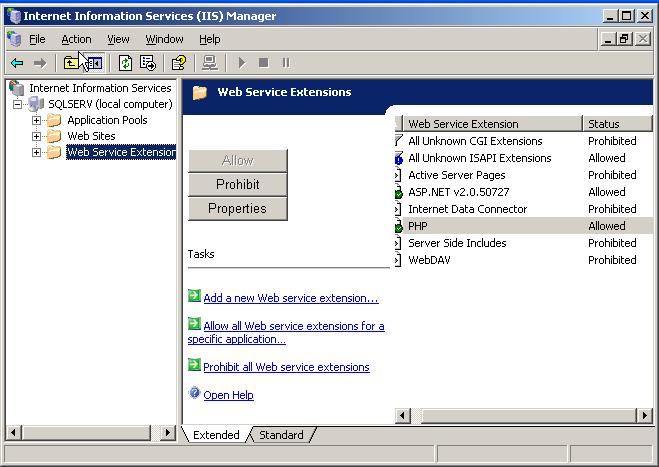Open the Window menu
This screenshot has width=659, height=467.
(x=164, y=39)
